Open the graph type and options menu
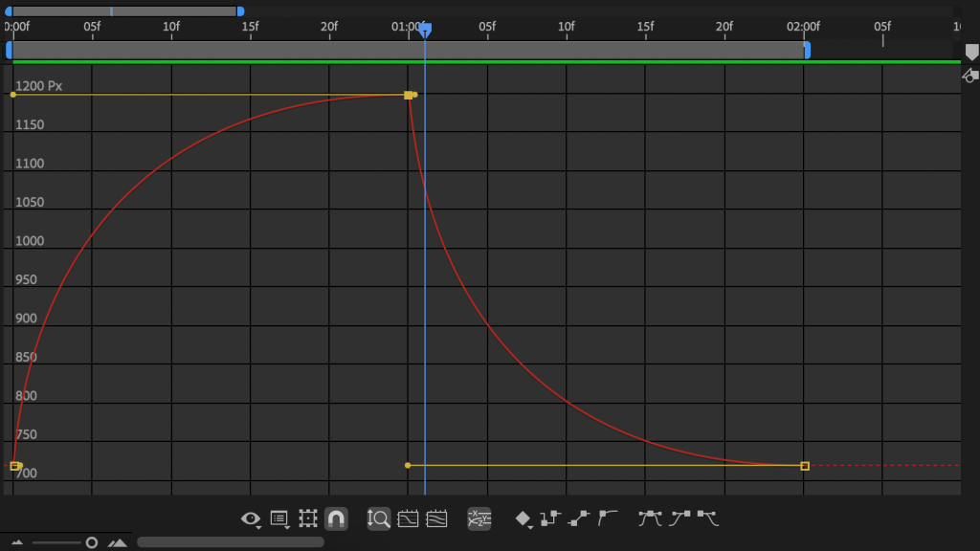 click(279, 518)
